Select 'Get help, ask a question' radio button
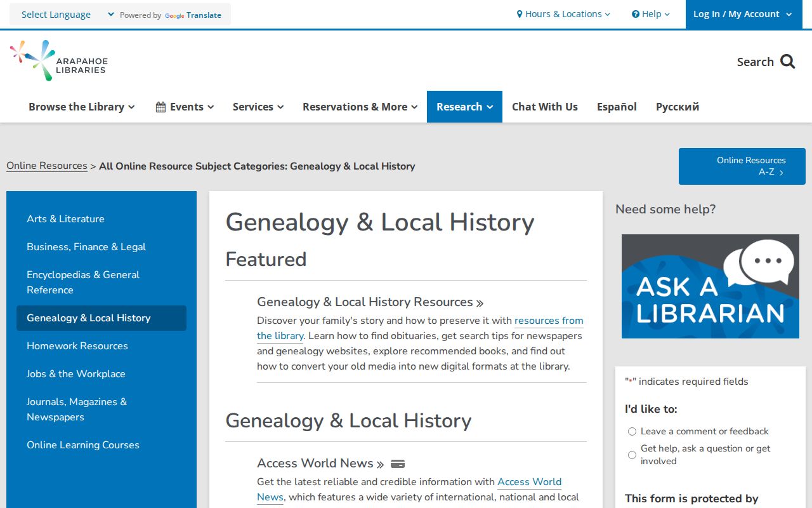Screen dimensions: 812x508 632,455
